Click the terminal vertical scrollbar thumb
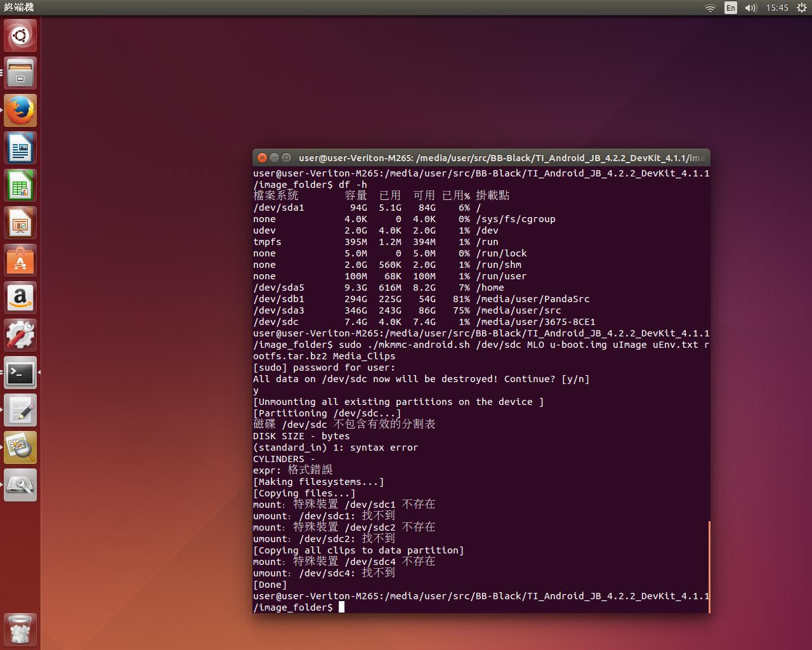Viewport: 812px width, 650px height. pyautogui.click(x=709, y=566)
